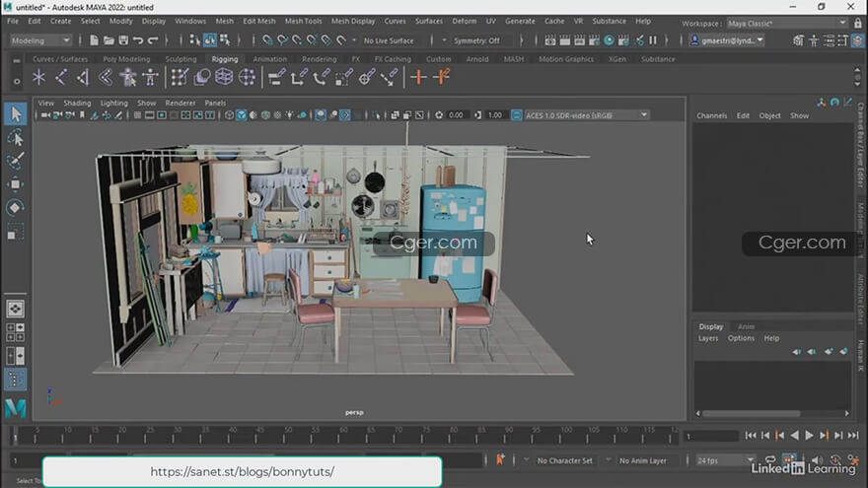Image resolution: width=868 pixels, height=488 pixels.
Task: Click the Play Forwards button
Action: click(810, 436)
